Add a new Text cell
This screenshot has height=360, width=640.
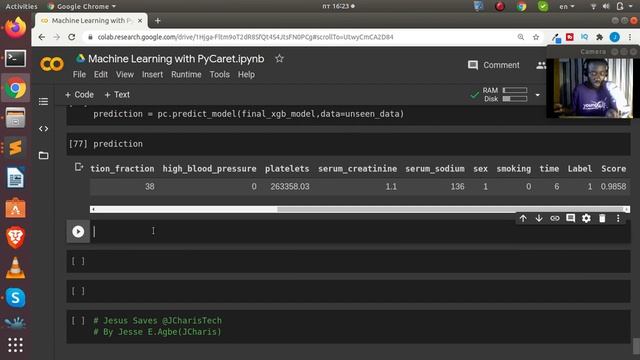click(x=117, y=95)
